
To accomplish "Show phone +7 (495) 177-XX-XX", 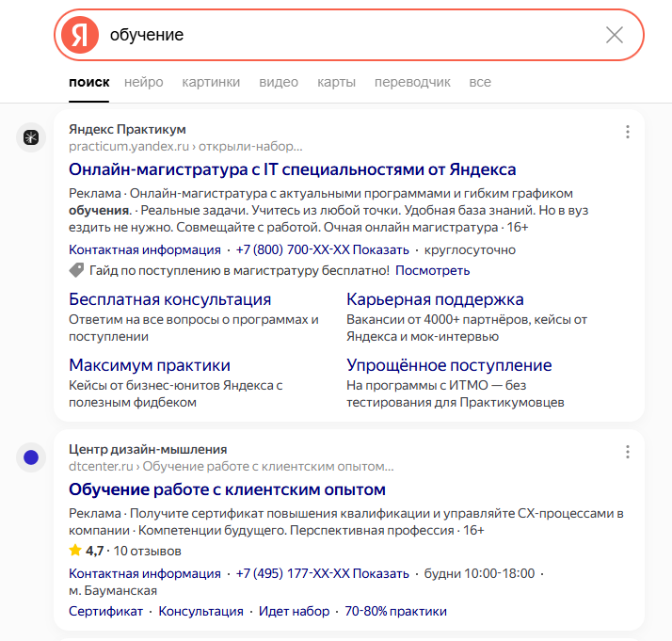I will [x=322, y=574].
